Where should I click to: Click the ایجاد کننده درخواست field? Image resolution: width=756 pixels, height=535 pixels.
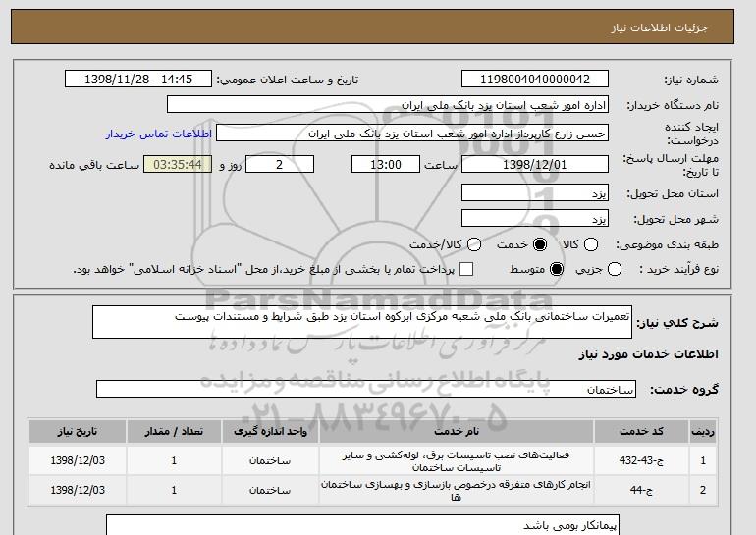412,134
